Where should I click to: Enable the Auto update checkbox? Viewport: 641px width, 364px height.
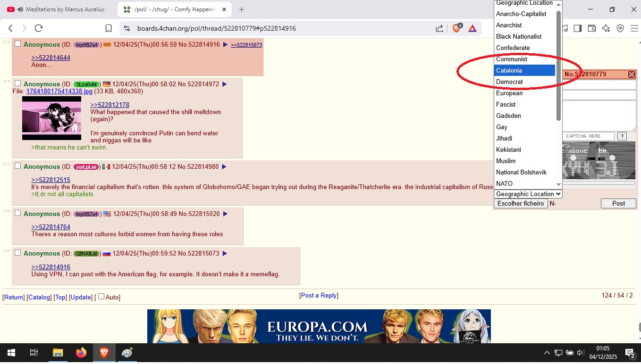tap(101, 297)
